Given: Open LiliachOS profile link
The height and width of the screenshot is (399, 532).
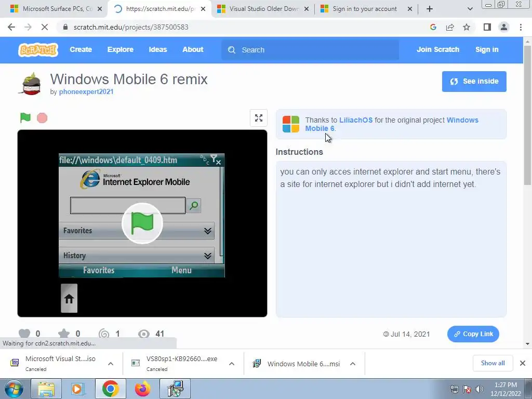Looking at the screenshot, I should pyautogui.click(x=356, y=120).
